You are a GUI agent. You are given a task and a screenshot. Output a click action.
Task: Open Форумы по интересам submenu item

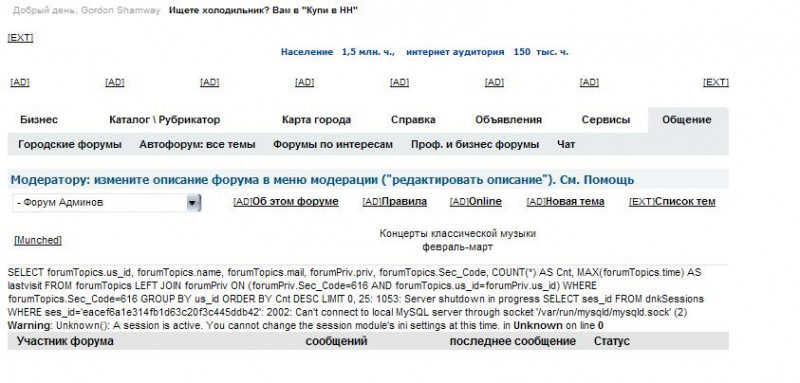click(333, 144)
